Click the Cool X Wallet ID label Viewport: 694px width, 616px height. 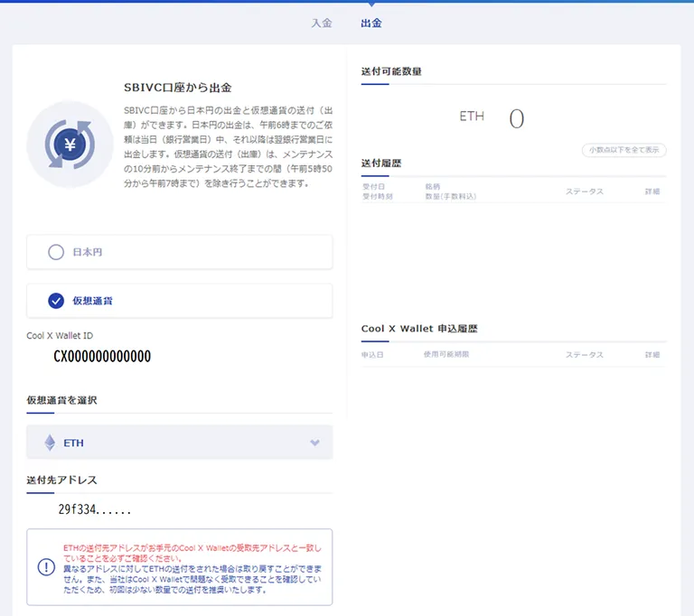pyautogui.click(x=60, y=335)
